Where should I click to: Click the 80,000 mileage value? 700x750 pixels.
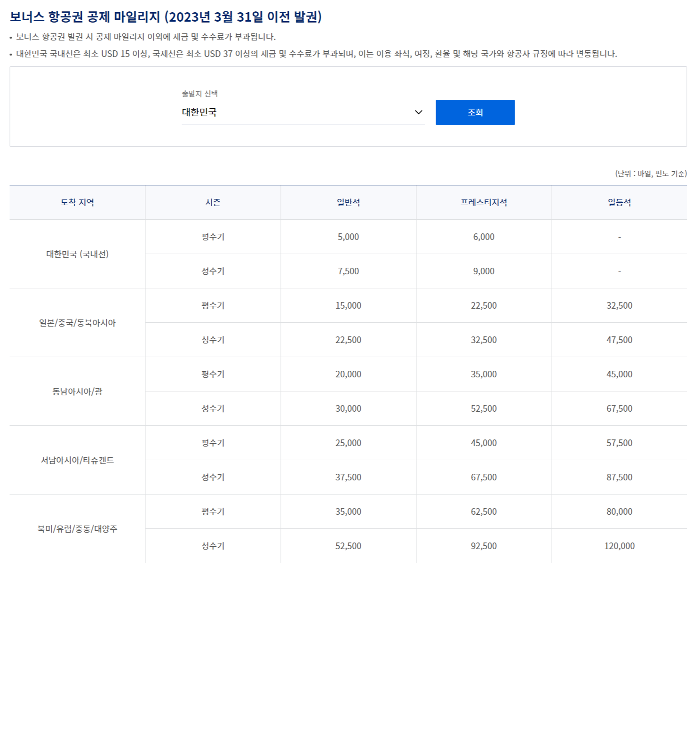(619, 512)
